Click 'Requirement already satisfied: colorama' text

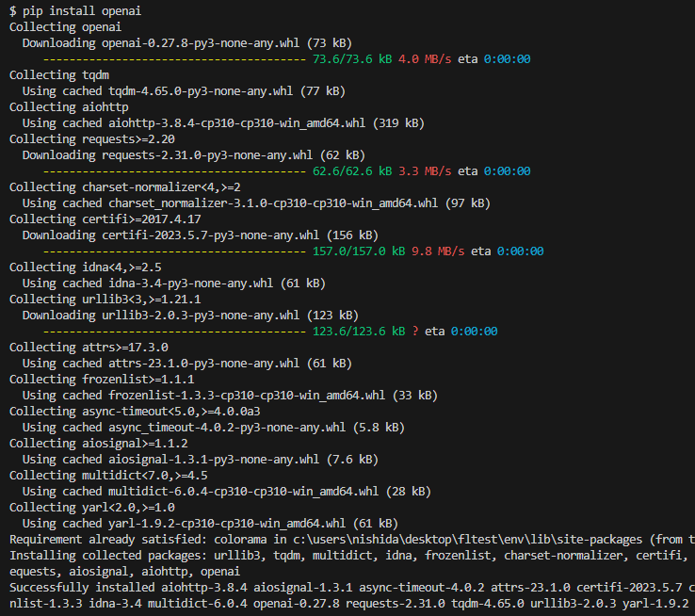pos(137,540)
